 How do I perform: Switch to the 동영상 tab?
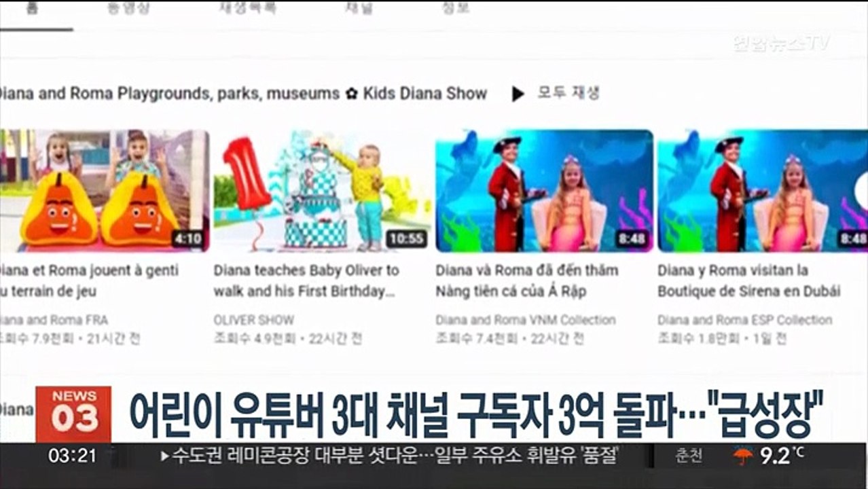[x=128, y=9]
